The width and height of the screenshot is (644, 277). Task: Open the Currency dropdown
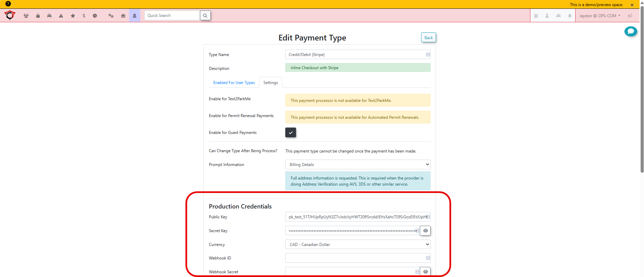pos(357,245)
